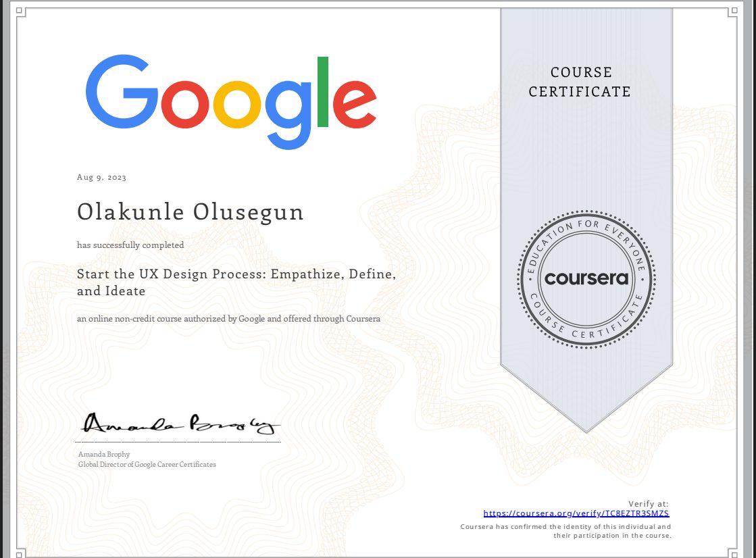Click the 'Verify at:' label

click(648, 504)
